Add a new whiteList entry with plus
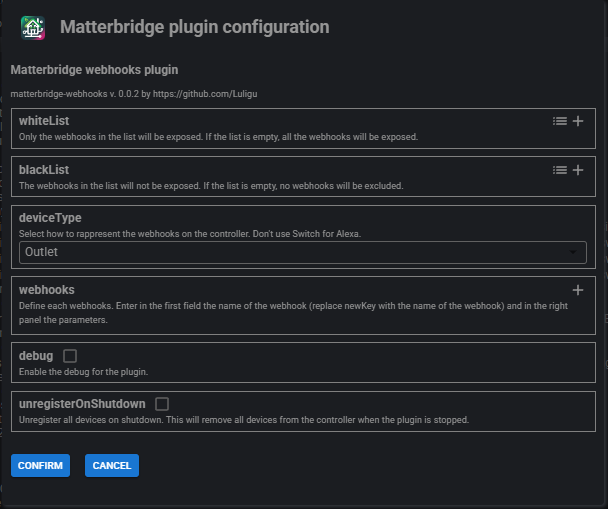This screenshot has width=608, height=509. tap(578, 121)
